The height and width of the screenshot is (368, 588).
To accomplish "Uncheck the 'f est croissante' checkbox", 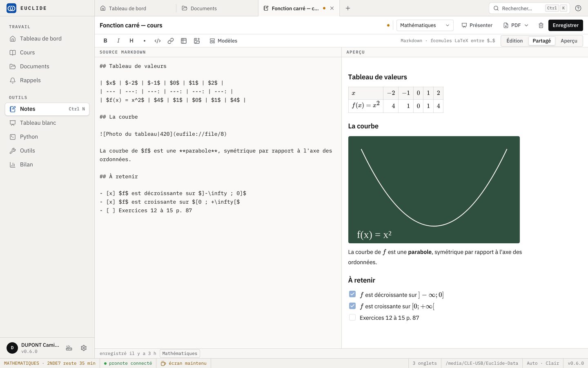I will pos(352,305).
